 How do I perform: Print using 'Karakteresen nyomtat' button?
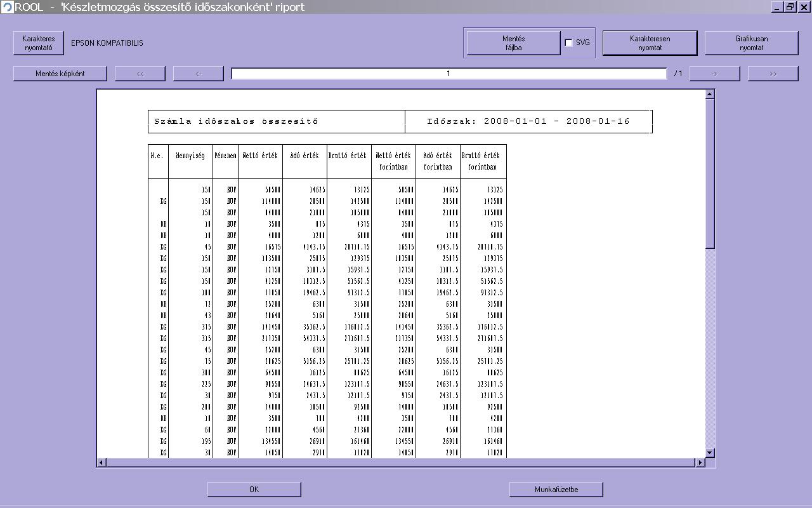[x=650, y=43]
